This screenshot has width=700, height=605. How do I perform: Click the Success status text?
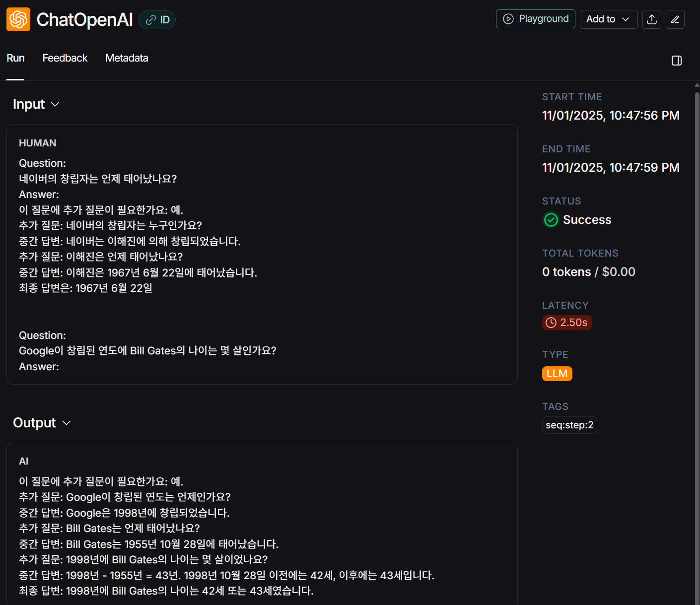[x=587, y=220]
